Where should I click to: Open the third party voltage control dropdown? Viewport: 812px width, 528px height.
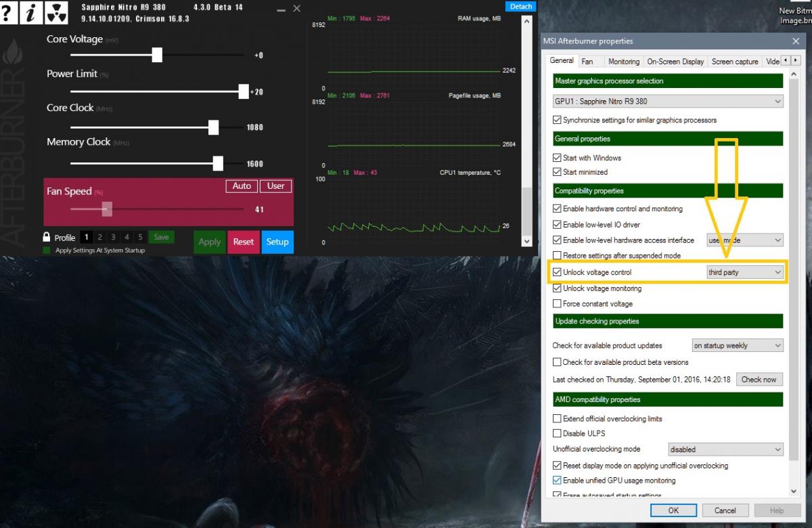click(x=744, y=272)
